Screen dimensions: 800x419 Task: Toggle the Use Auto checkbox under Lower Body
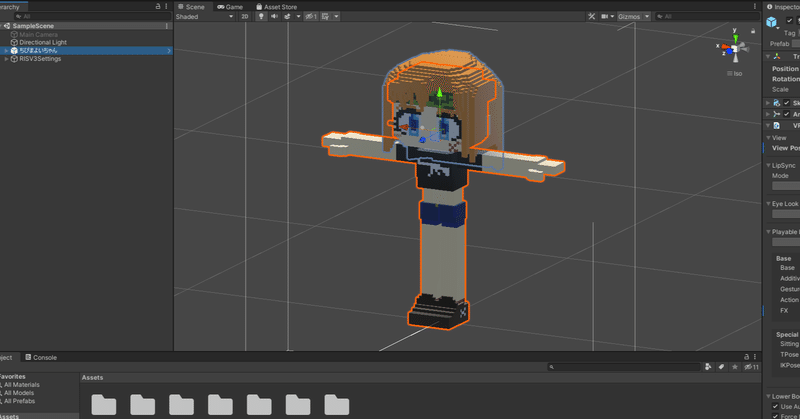tap(776, 406)
